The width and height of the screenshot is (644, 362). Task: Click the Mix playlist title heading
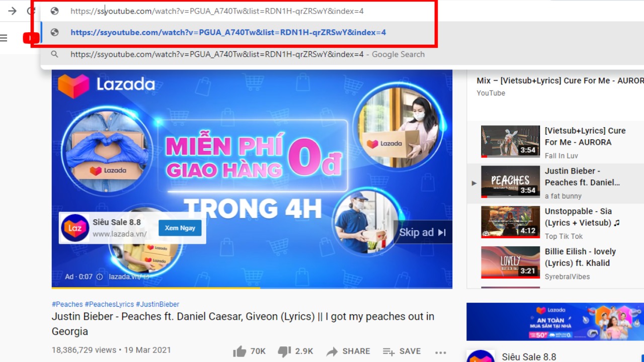pos(560,80)
